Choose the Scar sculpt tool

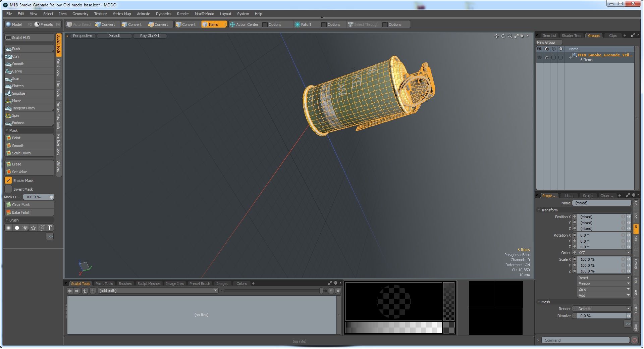click(29, 79)
